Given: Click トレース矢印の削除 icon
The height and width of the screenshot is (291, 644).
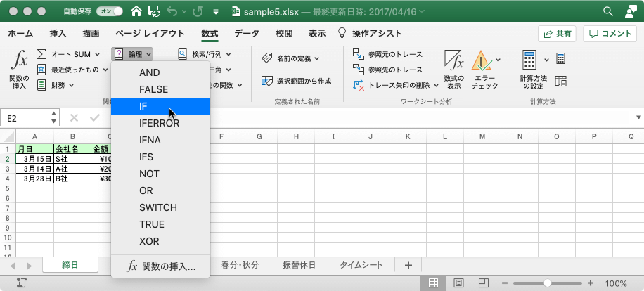Looking at the screenshot, I should click(359, 85).
